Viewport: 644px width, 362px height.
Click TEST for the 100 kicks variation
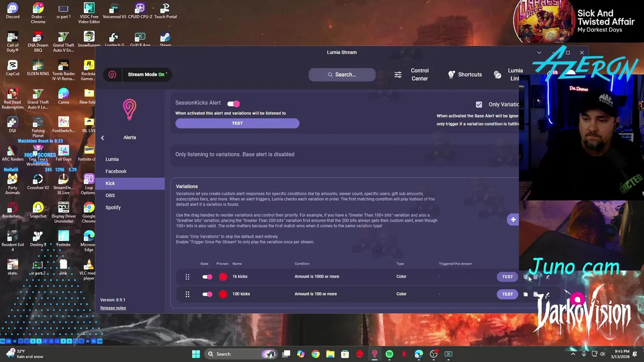(x=507, y=294)
